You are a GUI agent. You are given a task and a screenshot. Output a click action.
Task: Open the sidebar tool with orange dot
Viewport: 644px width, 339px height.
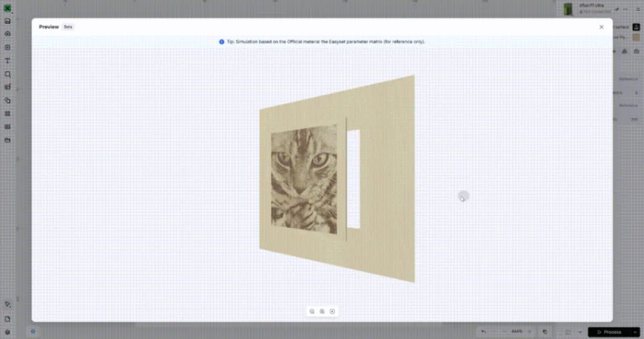point(8,87)
